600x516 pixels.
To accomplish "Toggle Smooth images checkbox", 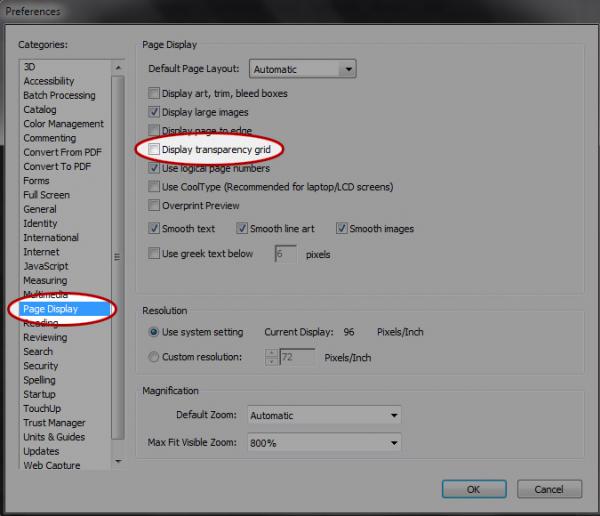I will [x=341, y=229].
